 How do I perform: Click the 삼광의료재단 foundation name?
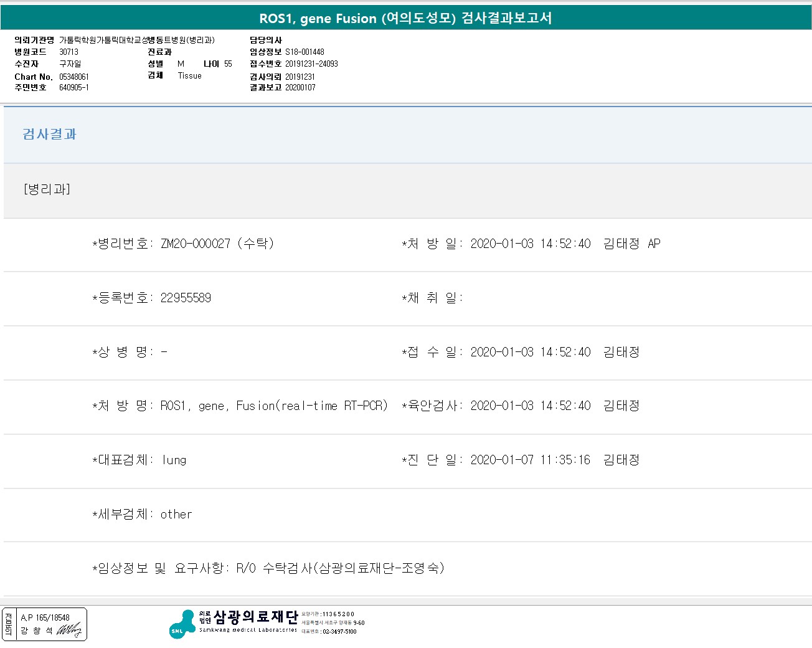click(x=256, y=617)
